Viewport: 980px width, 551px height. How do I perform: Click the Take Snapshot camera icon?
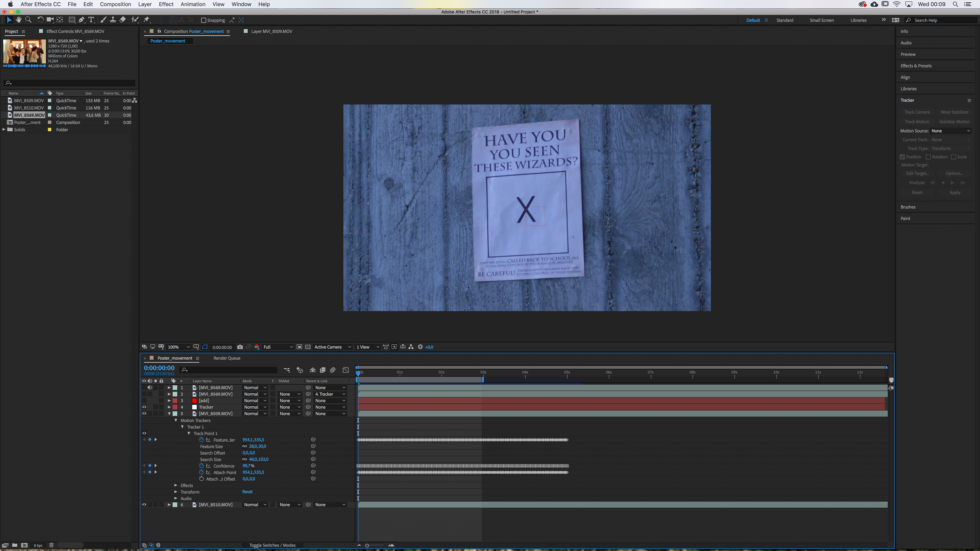[x=240, y=347]
